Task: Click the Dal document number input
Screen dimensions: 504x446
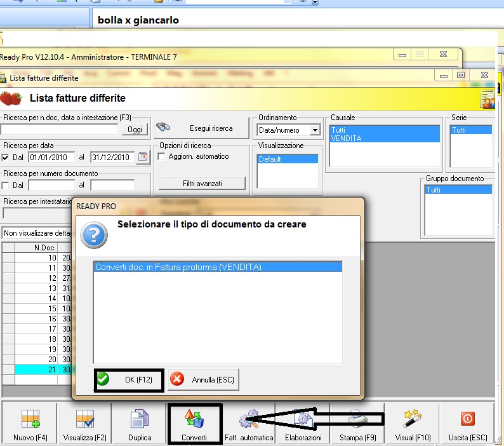Action: click(x=51, y=186)
